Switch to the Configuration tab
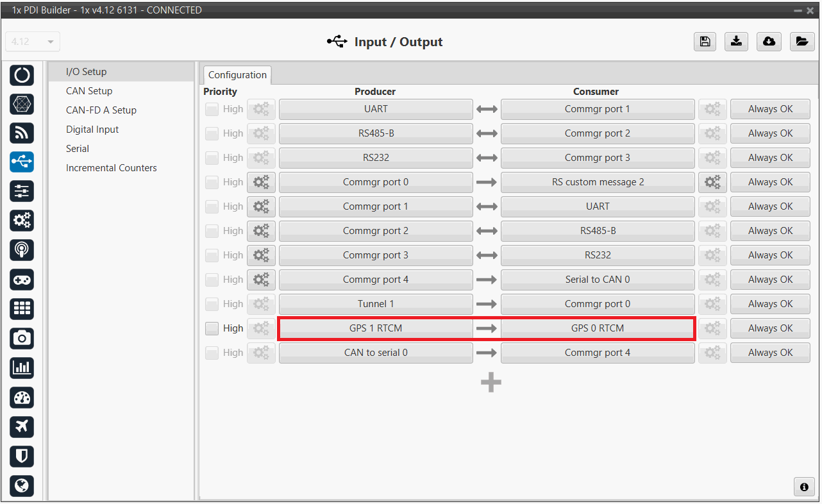This screenshot has width=822, height=504. coord(237,75)
